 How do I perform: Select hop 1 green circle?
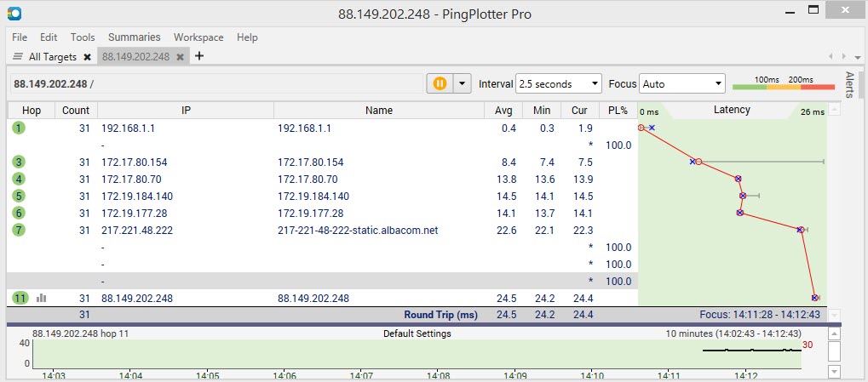click(20, 128)
